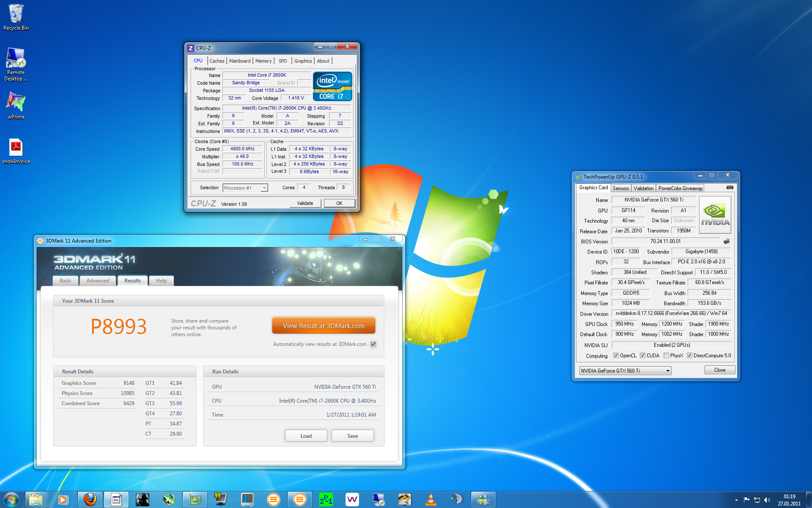This screenshot has width=812, height=508.
Task: Open the Windows Start menu orb
Action: point(11,500)
